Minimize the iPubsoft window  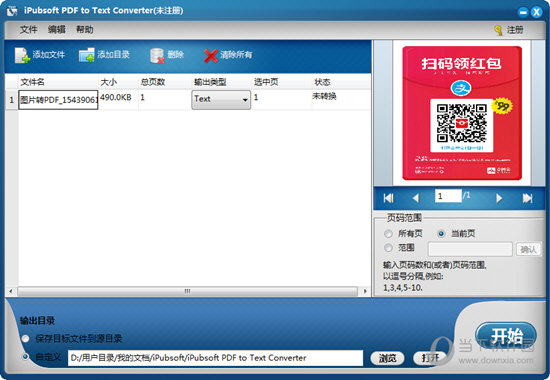point(523,12)
